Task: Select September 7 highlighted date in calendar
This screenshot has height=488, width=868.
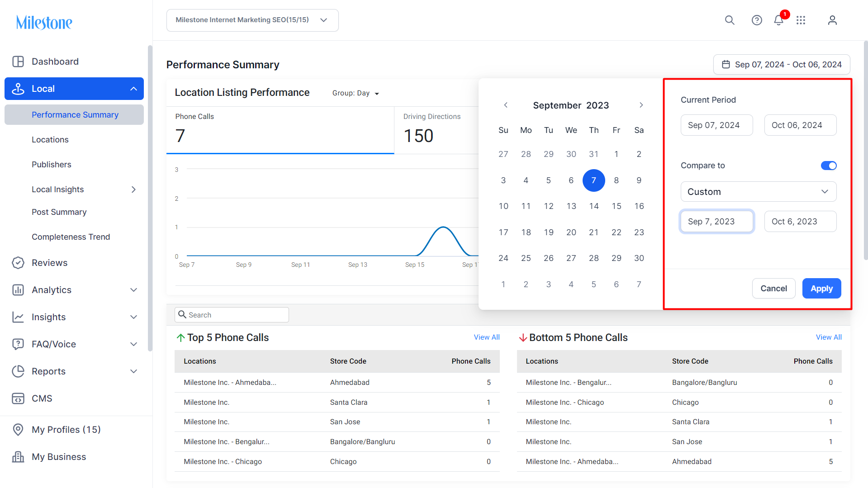Action: pos(594,180)
